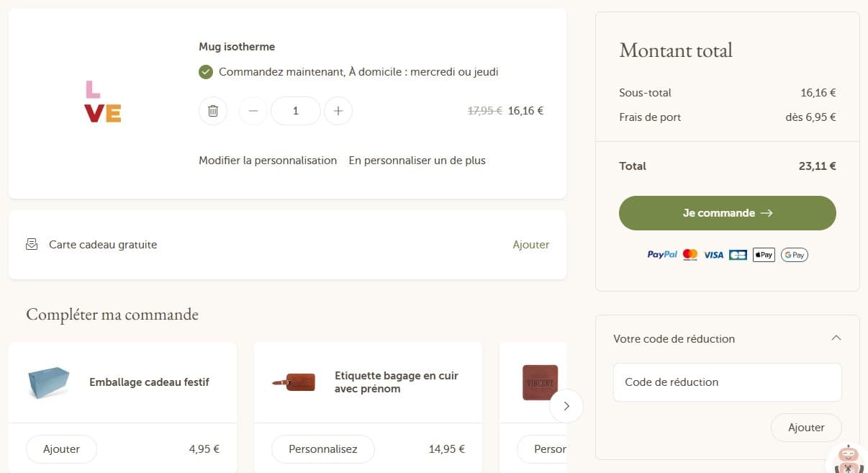Open Modifier la personnalisation link
The image size is (868, 473).
click(x=268, y=161)
